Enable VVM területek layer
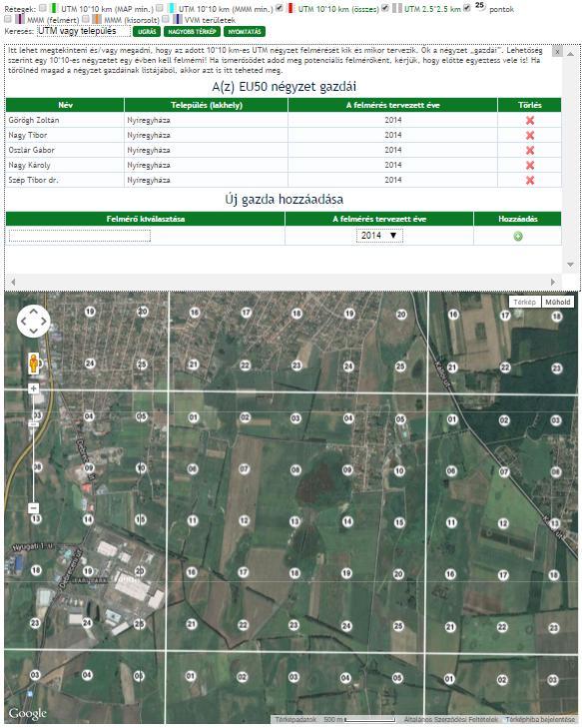Viewport: 582px width, 728px height. coord(166,19)
